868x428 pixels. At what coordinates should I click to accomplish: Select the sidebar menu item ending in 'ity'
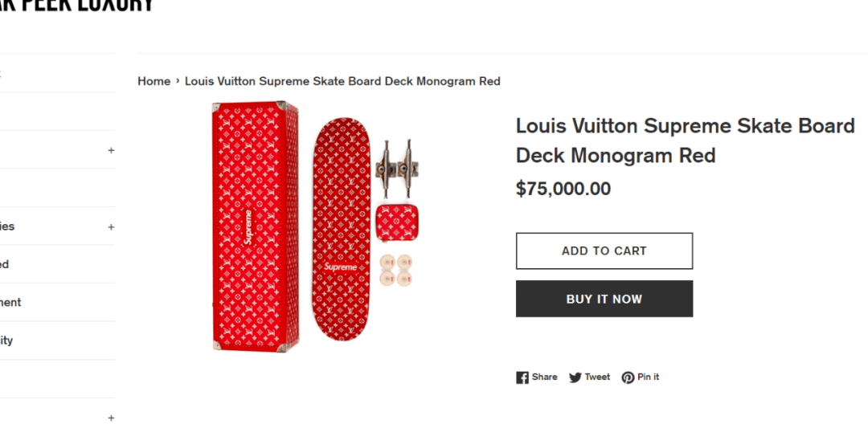tap(6, 340)
